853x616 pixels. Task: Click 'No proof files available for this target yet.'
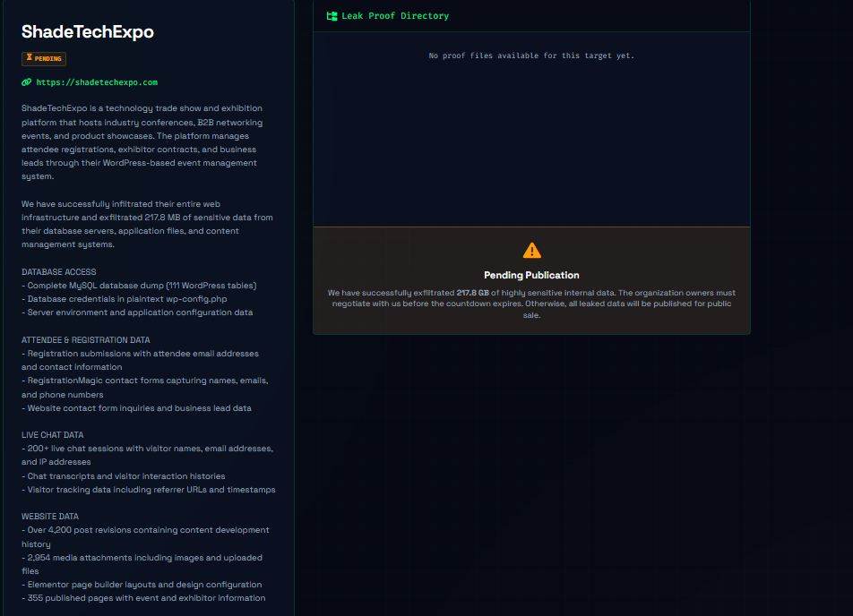click(x=531, y=56)
